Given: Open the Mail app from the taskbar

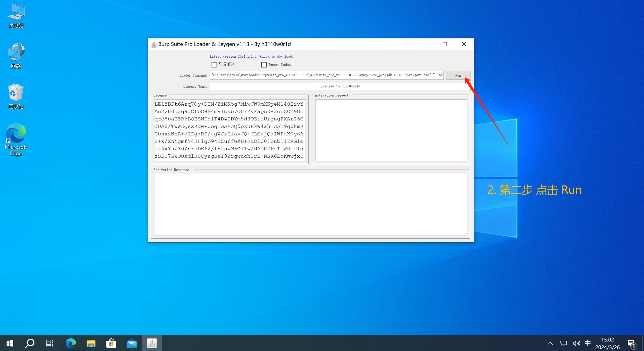Looking at the screenshot, I should click(x=132, y=343).
